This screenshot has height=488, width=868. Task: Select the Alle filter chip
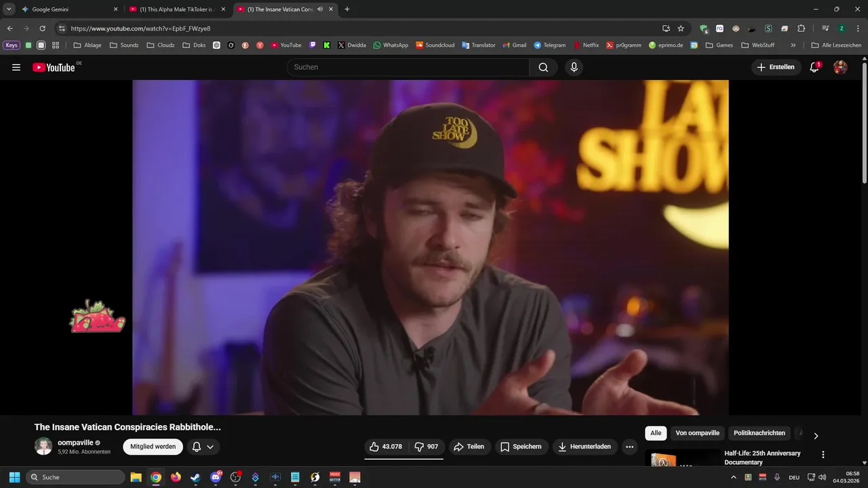click(x=656, y=433)
